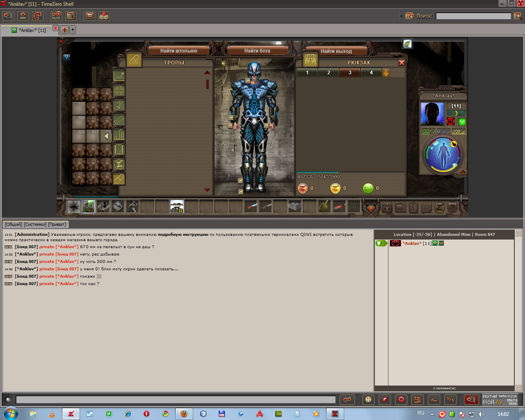Image resolution: width=525 pixels, height=420 pixels.
Task: Select the running man quick slot
Action: (132, 206)
